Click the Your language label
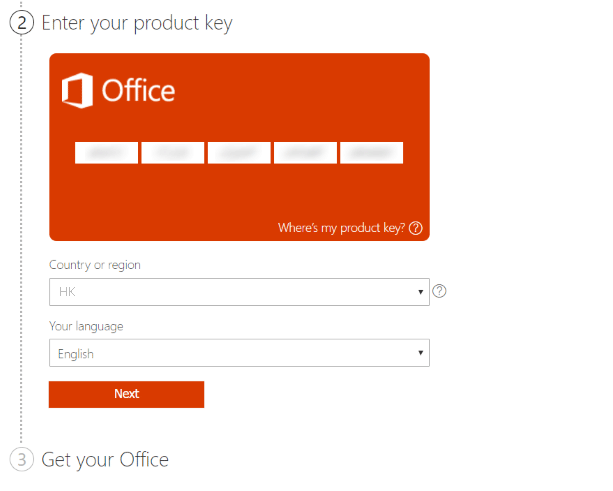613x491 pixels. coord(86,326)
